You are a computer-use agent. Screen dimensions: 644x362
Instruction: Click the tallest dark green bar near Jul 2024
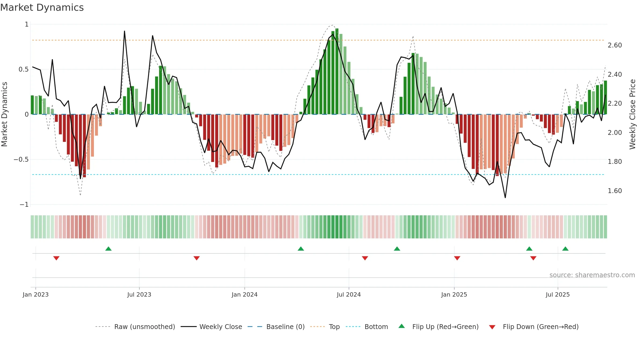(x=337, y=71)
